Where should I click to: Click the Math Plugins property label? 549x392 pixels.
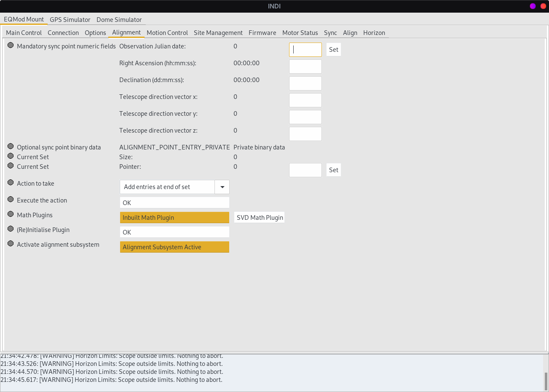(35, 215)
